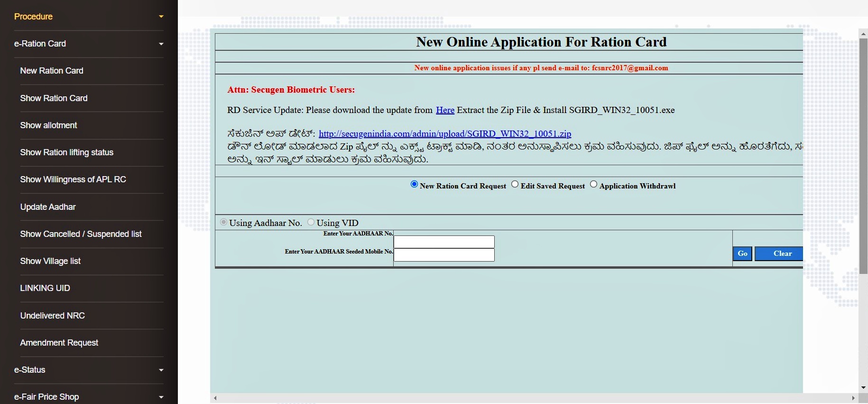Open Show Cancelled / Suspended list
Screen dimensions: 868x404
81,234
